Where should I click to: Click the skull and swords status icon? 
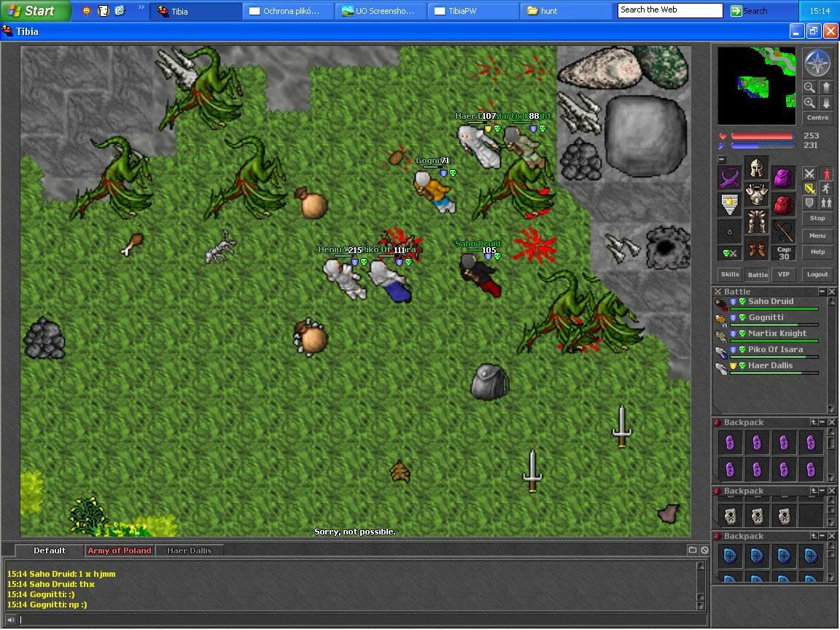click(x=730, y=254)
